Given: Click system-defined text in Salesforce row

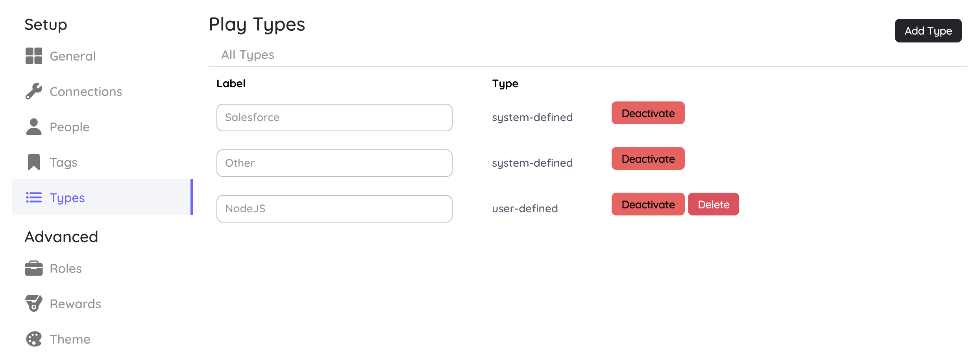Looking at the screenshot, I should 532,118.
